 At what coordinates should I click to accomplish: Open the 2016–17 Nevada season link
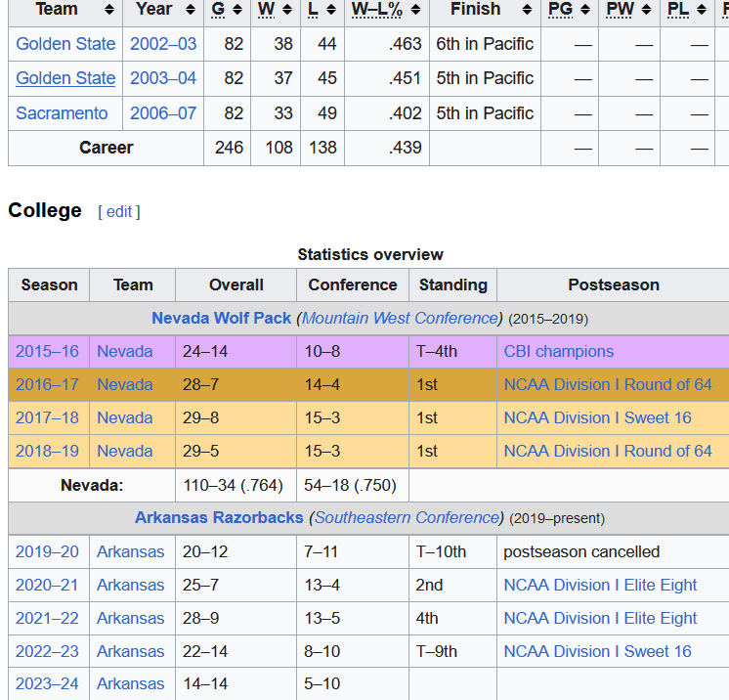tap(47, 385)
